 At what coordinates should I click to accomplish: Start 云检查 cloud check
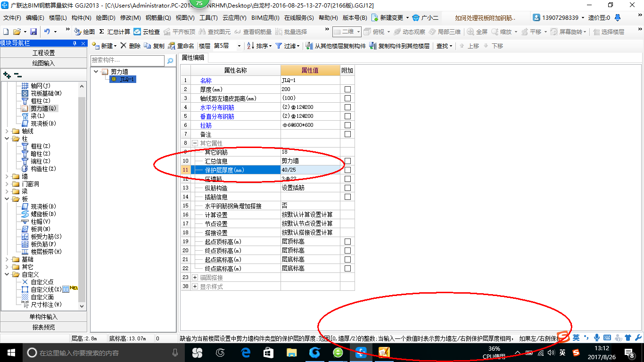pos(147,32)
